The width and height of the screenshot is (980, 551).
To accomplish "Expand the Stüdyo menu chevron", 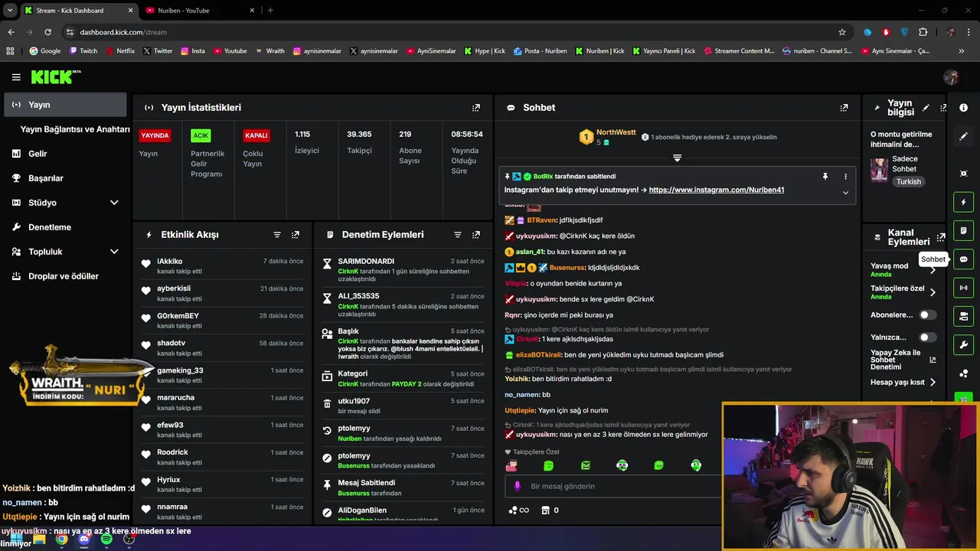I will click(x=114, y=203).
